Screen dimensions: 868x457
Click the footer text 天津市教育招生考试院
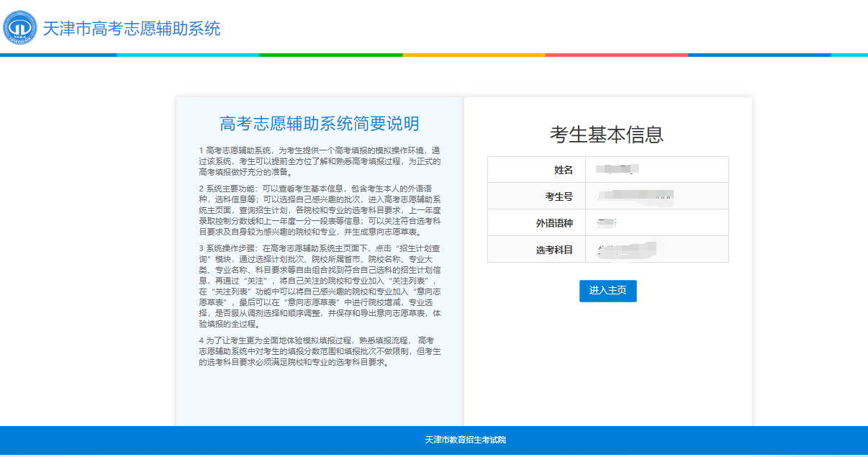(x=466, y=440)
